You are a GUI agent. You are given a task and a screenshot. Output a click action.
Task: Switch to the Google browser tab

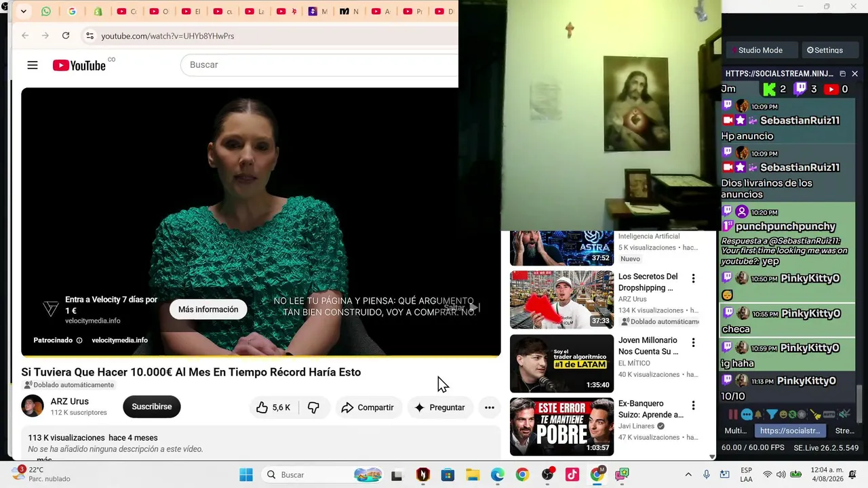coord(73,12)
